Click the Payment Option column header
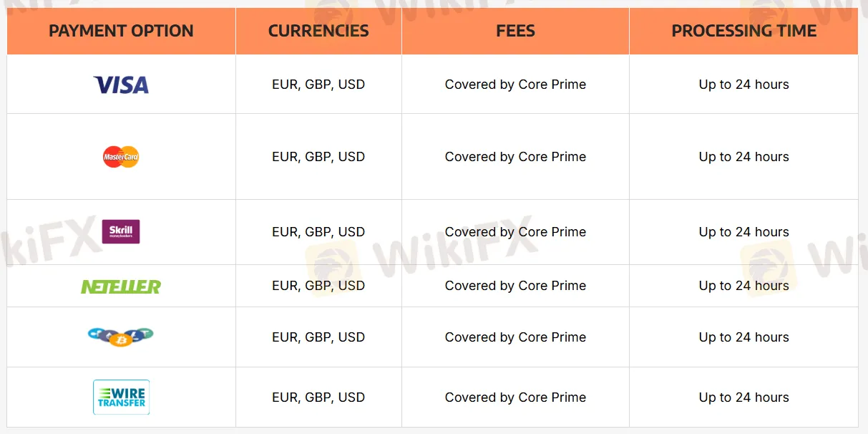 pos(121,31)
